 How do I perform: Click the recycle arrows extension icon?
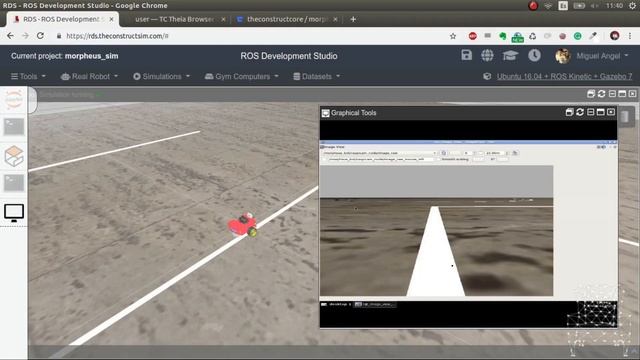533,36
